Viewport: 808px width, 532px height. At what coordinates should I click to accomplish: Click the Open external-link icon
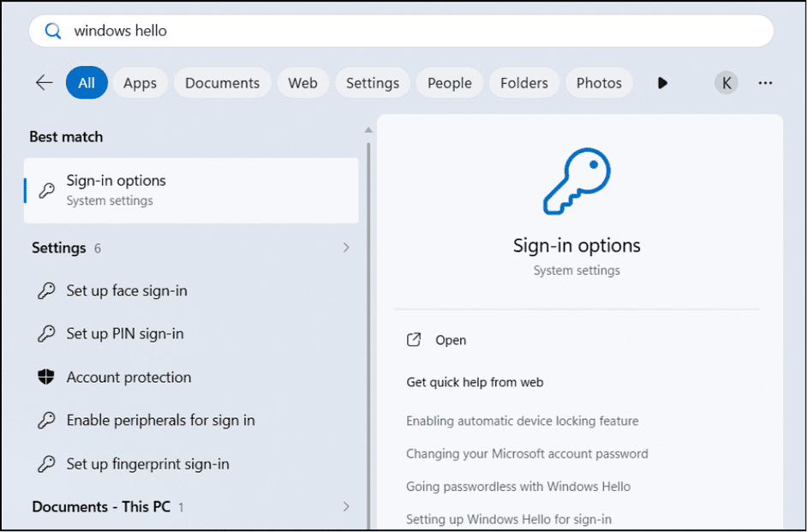pos(414,340)
